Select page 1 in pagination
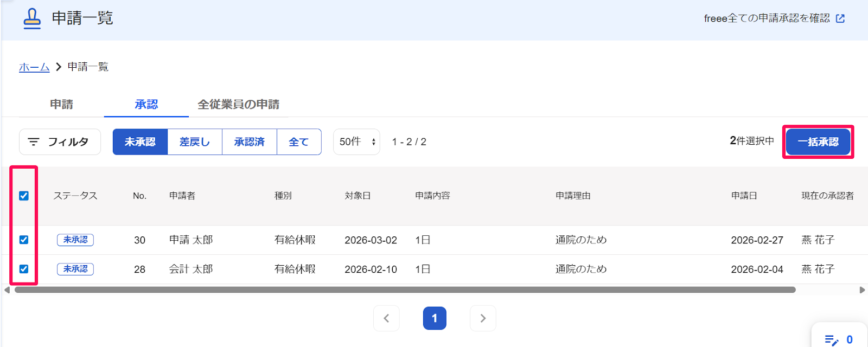868x347 pixels. coord(435,318)
